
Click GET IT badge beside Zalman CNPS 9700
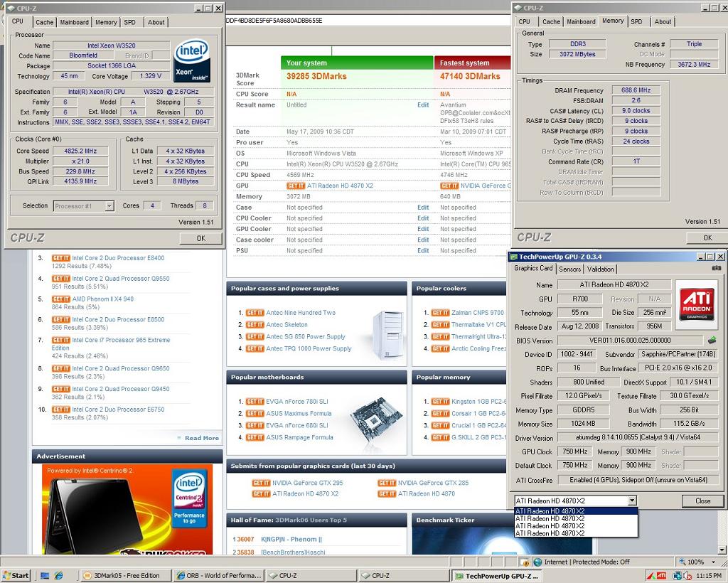coord(440,312)
